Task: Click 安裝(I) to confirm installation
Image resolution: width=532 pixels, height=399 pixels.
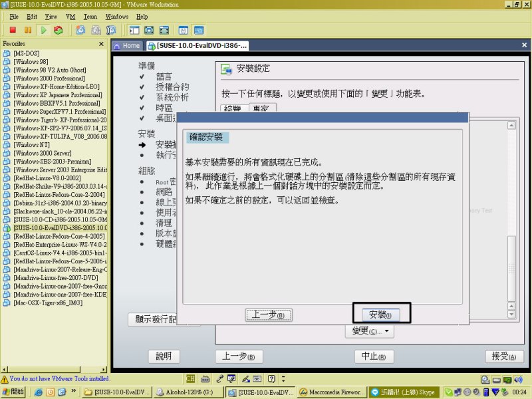Action: (380, 315)
